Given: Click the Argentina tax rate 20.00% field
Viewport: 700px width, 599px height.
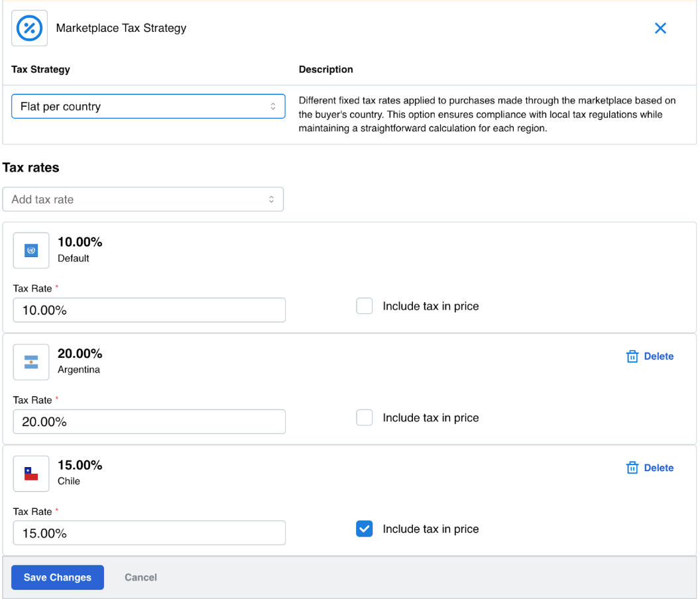Looking at the screenshot, I should pyautogui.click(x=149, y=421).
